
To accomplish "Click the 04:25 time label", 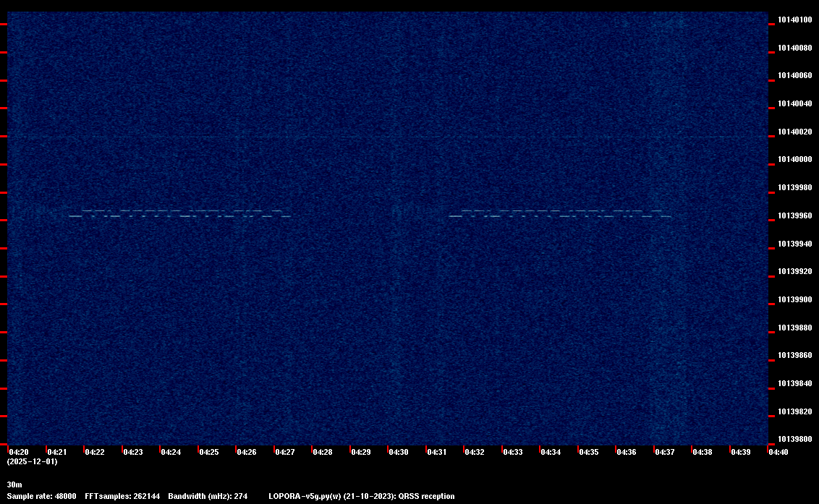I will [x=209, y=452].
